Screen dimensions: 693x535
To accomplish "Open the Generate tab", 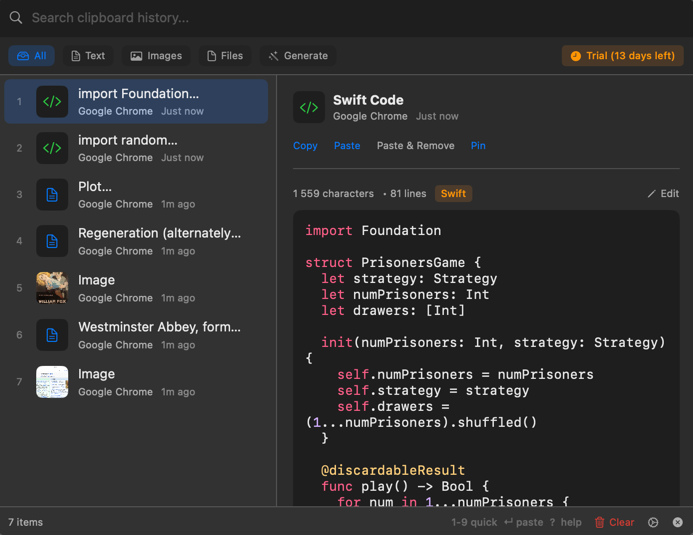I will point(298,56).
